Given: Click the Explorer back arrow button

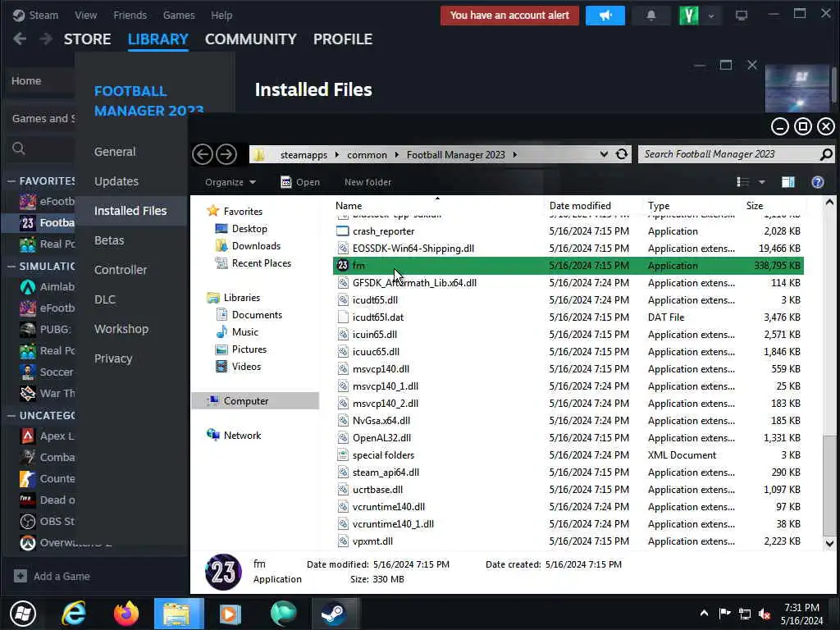Looking at the screenshot, I should [x=203, y=154].
